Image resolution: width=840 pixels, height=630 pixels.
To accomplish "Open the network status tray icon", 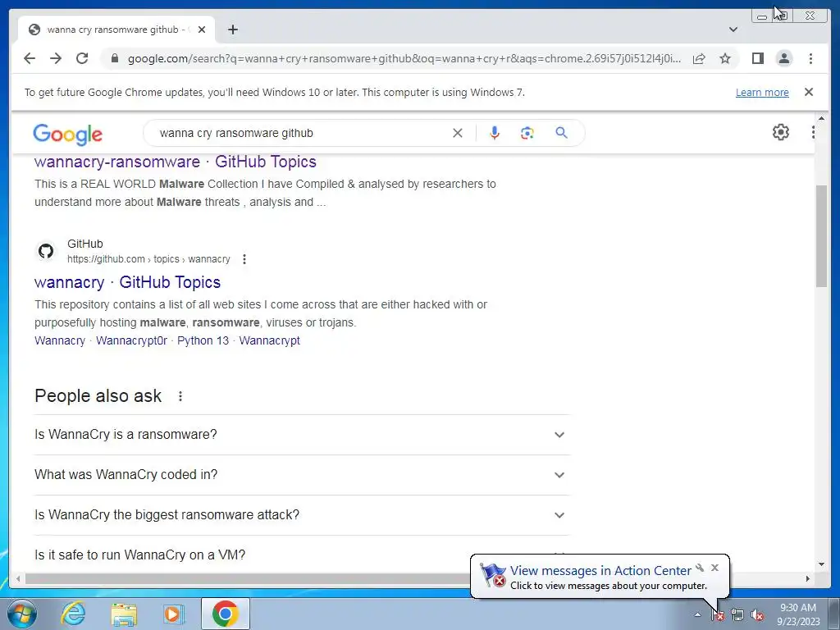I will click(x=737, y=615).
